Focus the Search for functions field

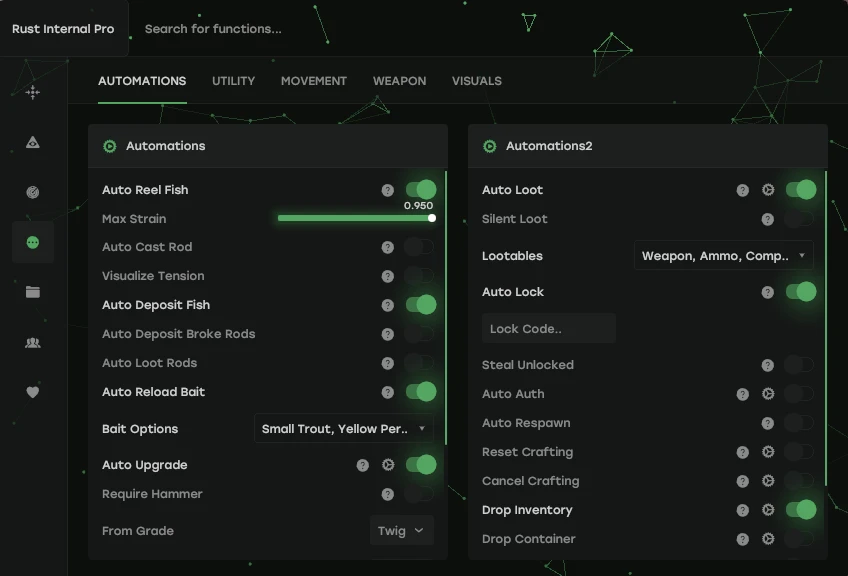[x=213, y=29]
